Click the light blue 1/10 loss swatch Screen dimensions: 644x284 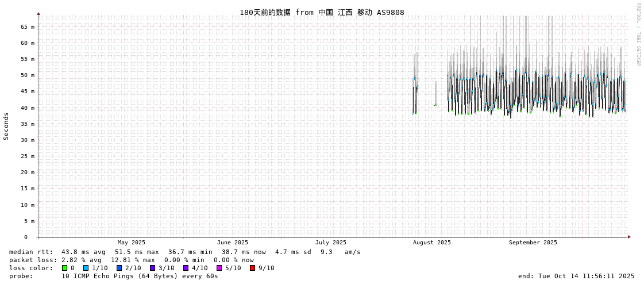[x=86, y=268]
